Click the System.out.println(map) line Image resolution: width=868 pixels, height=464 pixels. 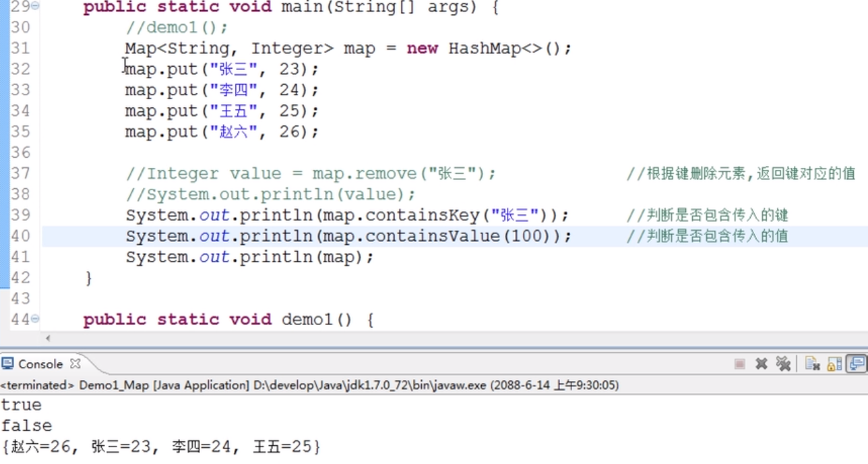click(x=249, y=258)
